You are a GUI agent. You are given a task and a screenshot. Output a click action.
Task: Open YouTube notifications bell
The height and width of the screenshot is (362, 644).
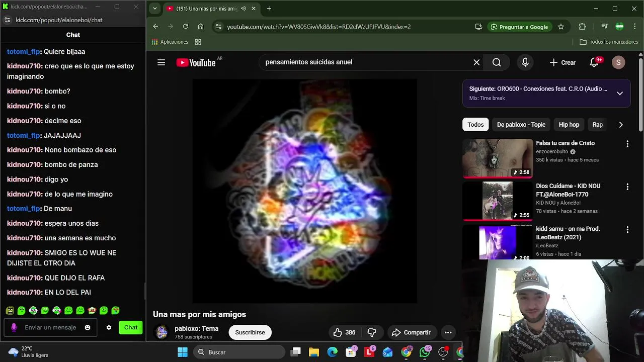594,62
